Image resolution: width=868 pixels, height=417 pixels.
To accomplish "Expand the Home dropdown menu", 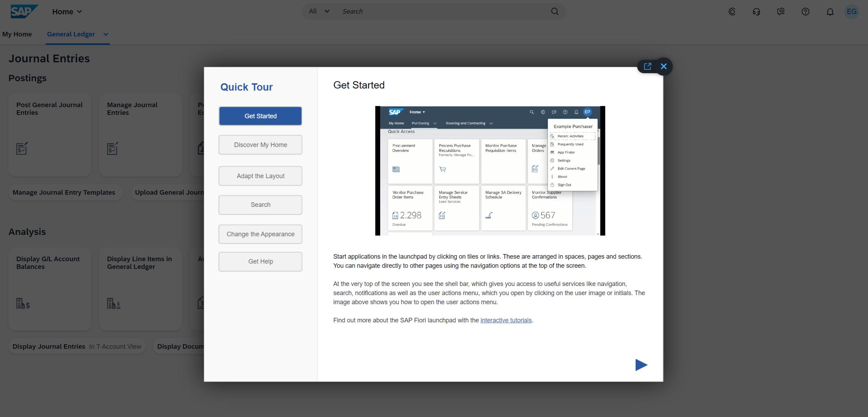I will pyautogui.click(x=67, y=12).
